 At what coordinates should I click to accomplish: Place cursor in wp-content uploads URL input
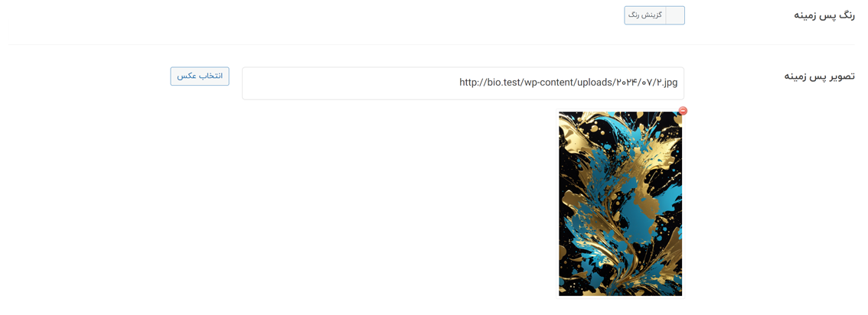[x=463, y=83]
